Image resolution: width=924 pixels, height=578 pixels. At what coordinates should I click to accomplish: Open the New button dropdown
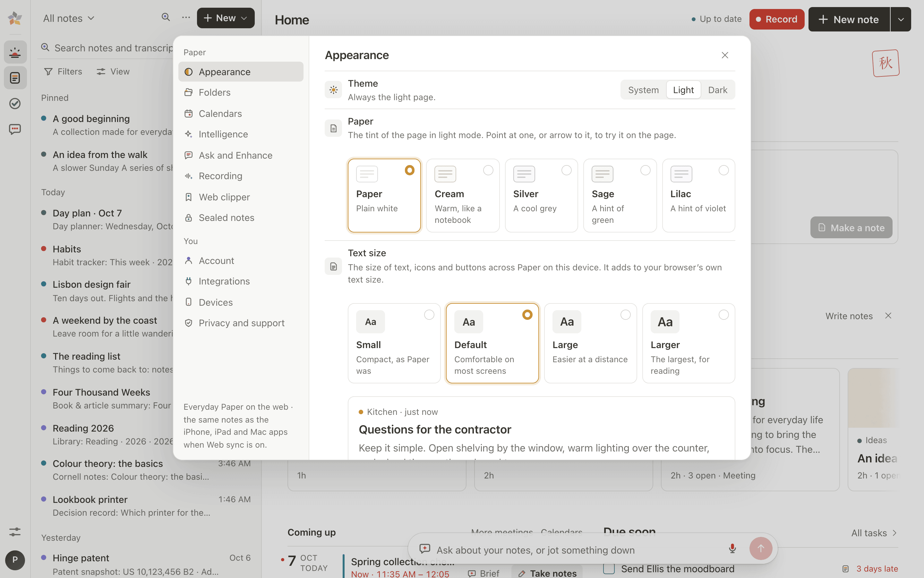tap(226, 18)
